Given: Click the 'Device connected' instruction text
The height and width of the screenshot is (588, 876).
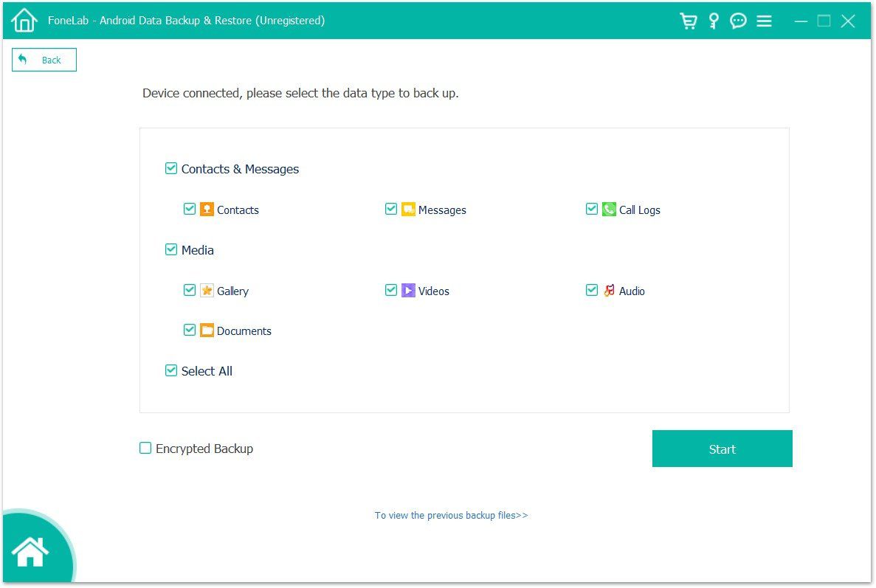Looking at the screenshot, I should [x=300, y=93].
